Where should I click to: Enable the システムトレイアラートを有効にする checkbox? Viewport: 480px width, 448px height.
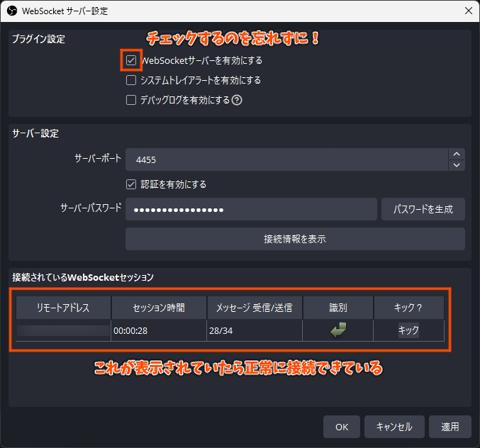(131, 80)
